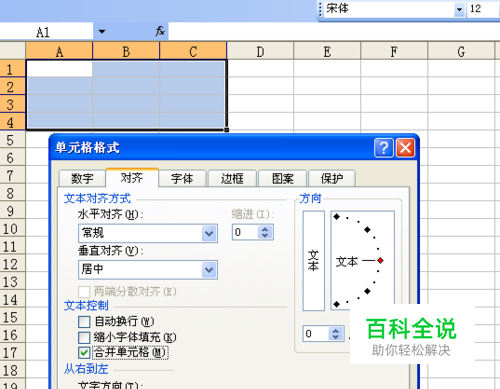The height and width of the screenshot is (389, 500).
Task: Select row 2 header
Action: click(13, 87)
